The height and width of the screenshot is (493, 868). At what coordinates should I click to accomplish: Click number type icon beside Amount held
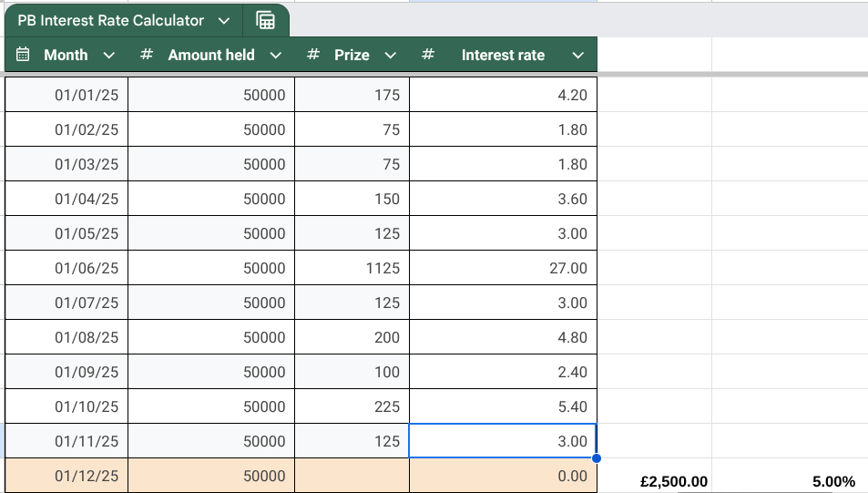click(146, 55)
